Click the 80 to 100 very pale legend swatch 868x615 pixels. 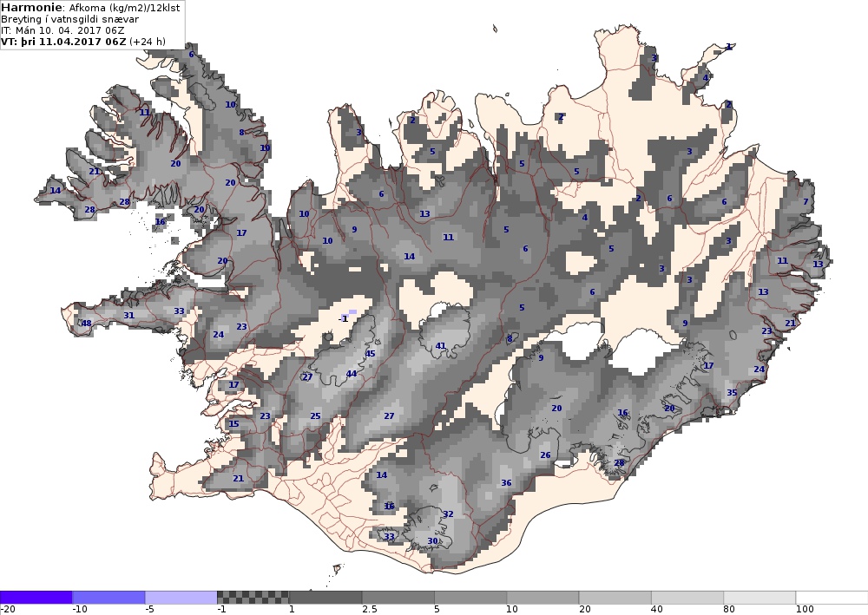pos(760,598)
